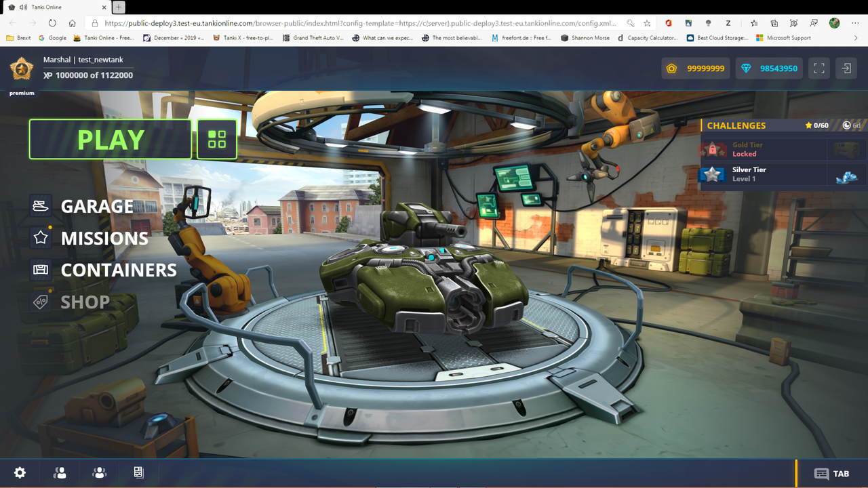This screenshot has width=868, height=488.
Task: Click the player name test_newtank
Action: tap(100, 60)
